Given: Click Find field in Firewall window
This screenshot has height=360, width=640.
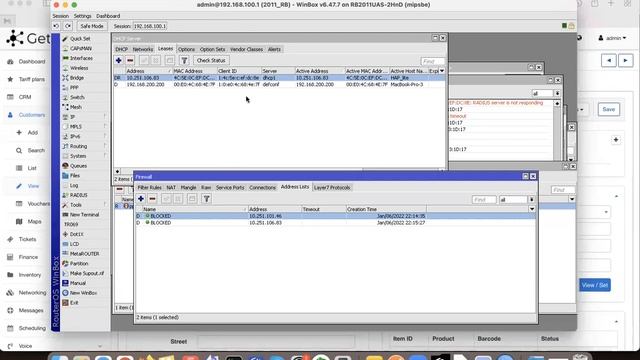Looking at the screenshot, I should (x=484, y=200).
